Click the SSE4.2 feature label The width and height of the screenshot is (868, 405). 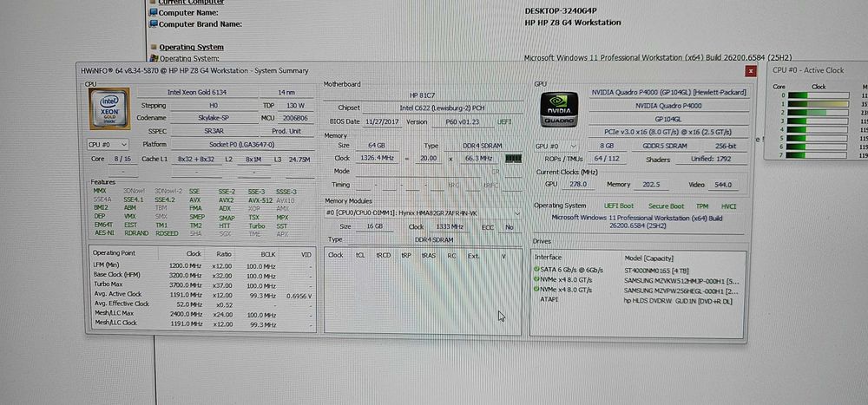(x=164, y=199)
